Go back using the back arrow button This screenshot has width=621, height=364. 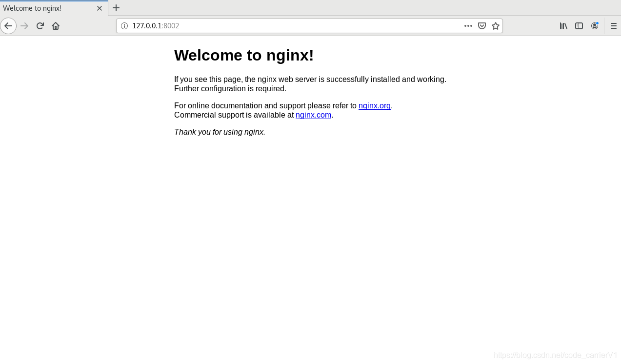coord(8,26)
